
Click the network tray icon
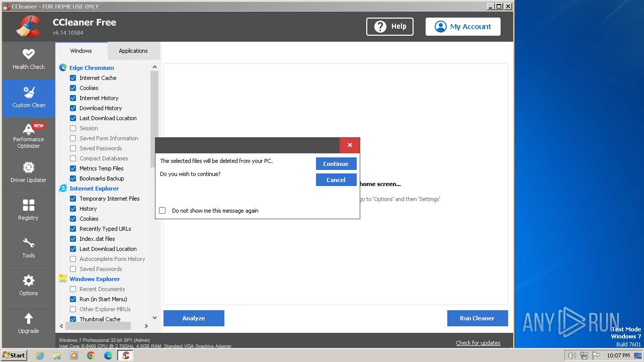click(x=584, y=355)
